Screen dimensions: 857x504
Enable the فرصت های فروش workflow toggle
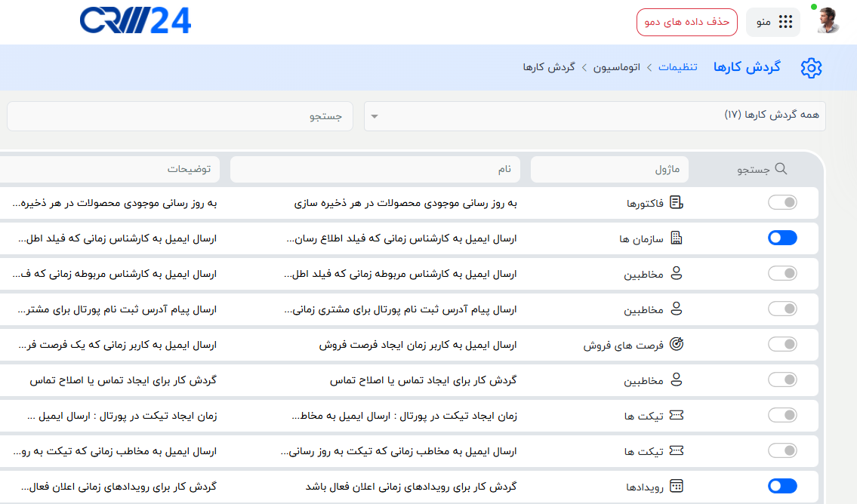pyautogui.click(x=782, y=345)
